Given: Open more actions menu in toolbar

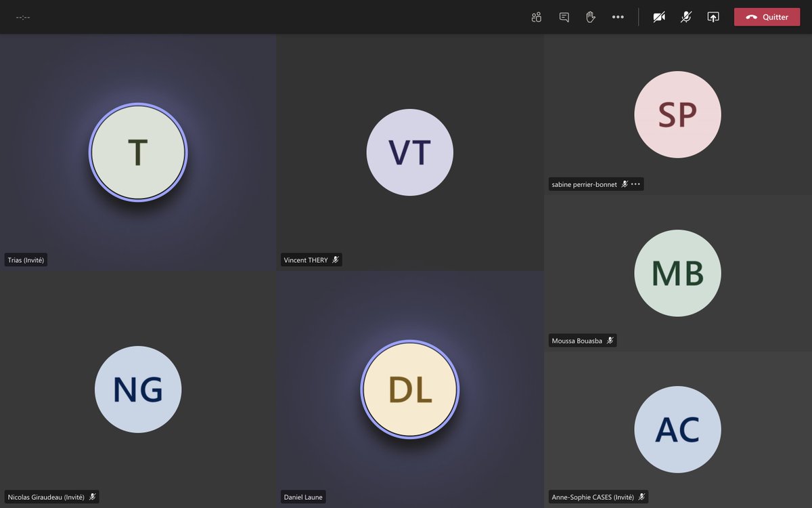Looking at the screenshot, I should [x=618, y=17].
